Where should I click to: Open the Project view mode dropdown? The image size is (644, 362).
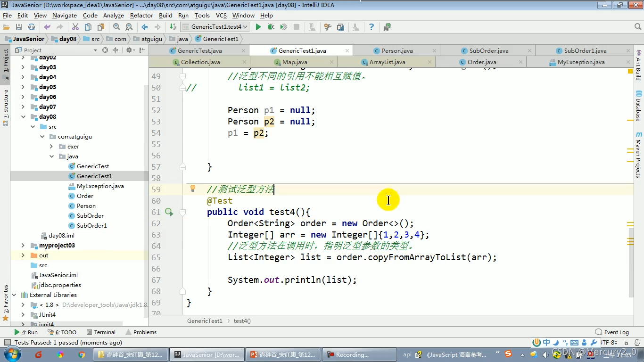95,50
